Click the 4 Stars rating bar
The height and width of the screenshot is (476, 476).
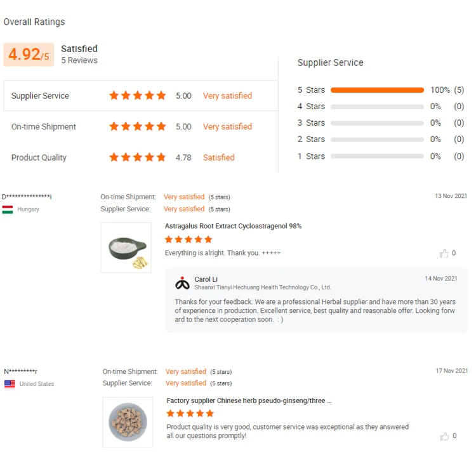click(377, 107)
